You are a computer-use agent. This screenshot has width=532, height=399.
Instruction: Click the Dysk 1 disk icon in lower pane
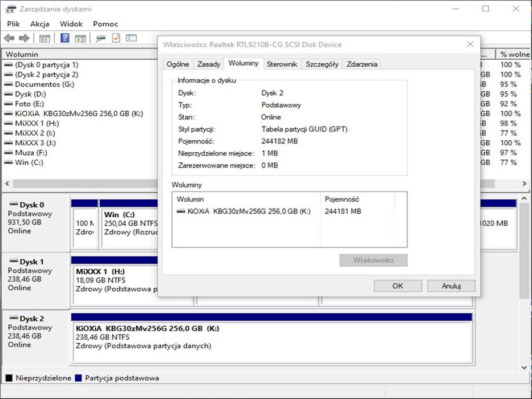coord(14,261)
